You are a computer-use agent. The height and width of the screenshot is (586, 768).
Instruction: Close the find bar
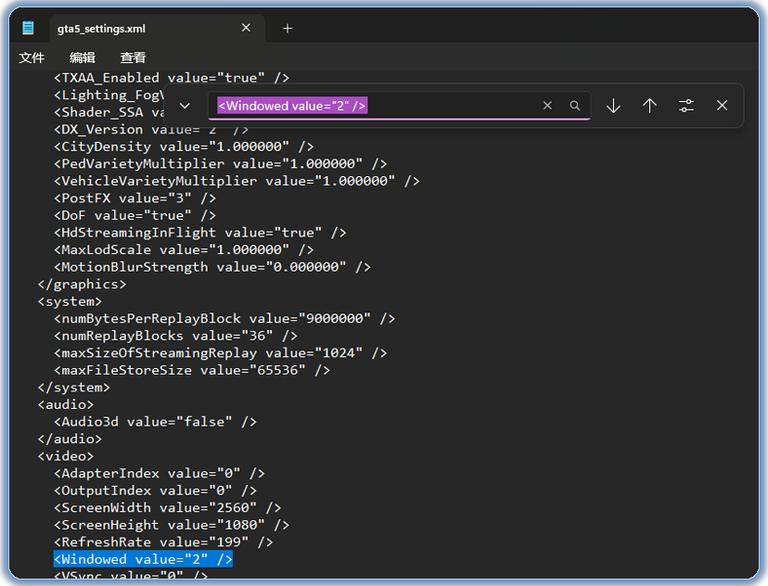722,106
